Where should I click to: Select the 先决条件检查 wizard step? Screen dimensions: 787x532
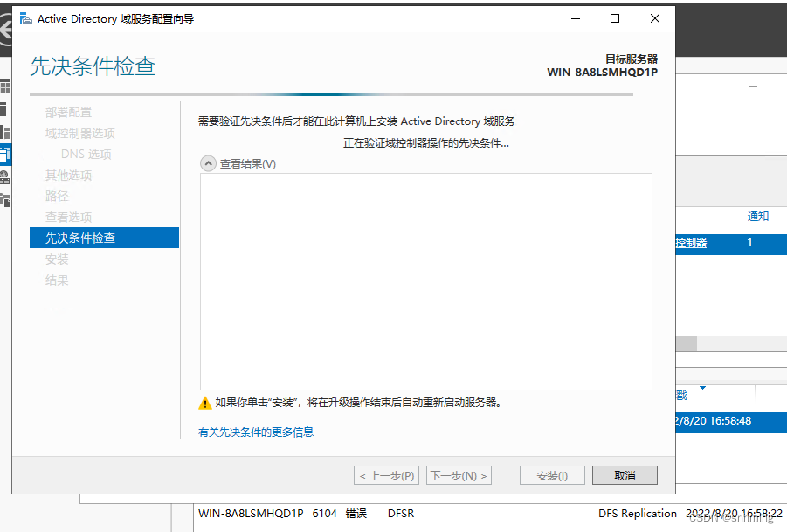pos(105,238)
